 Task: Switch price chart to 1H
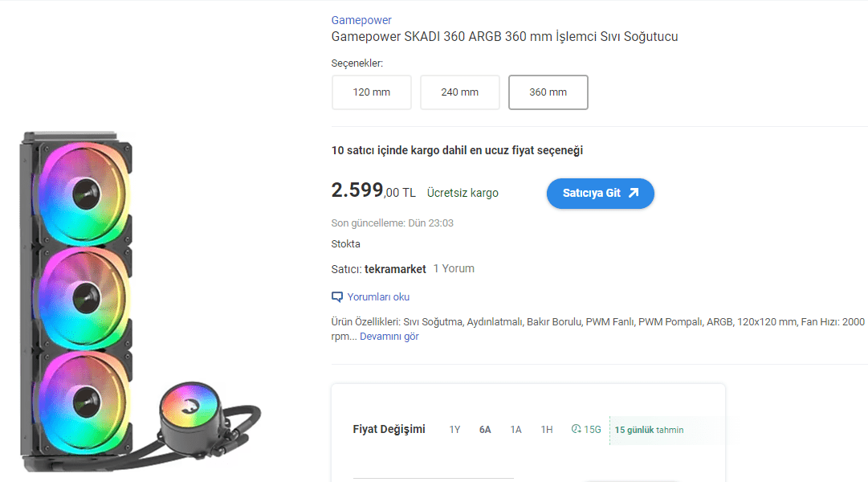[x=546, y=429]
